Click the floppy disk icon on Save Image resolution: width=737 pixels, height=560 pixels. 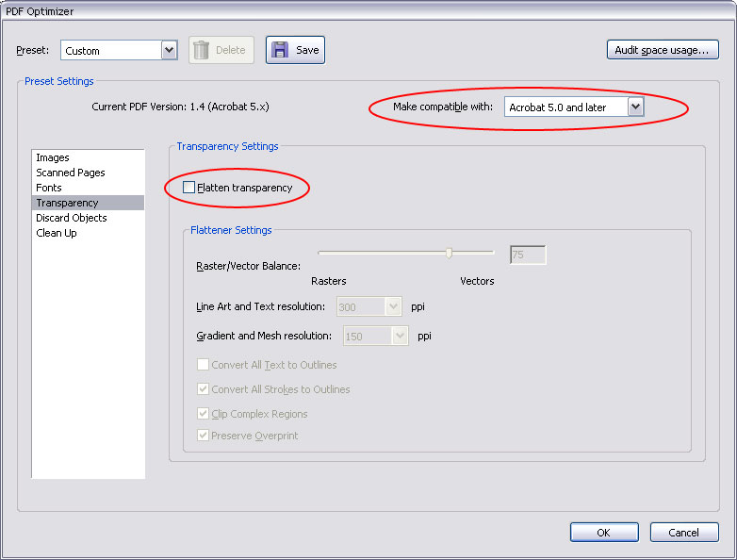click(x=280, y=50)
